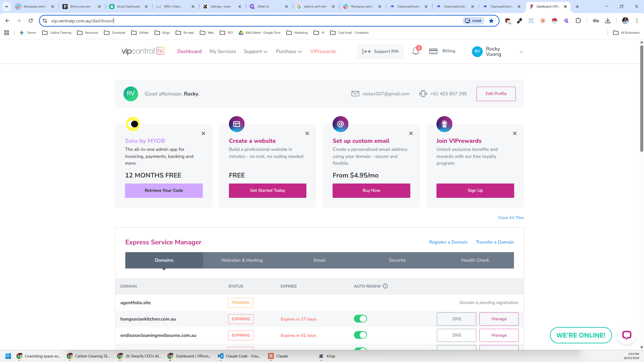
Task: Click the phone icon beside +61 403 807 299
Action: pyautogui.click(x=423, y=94)
